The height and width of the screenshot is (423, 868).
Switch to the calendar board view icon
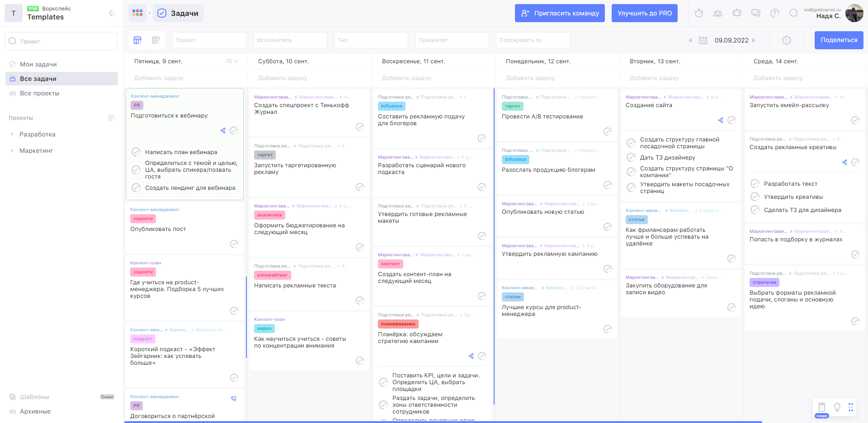click(x=137, y=40)
